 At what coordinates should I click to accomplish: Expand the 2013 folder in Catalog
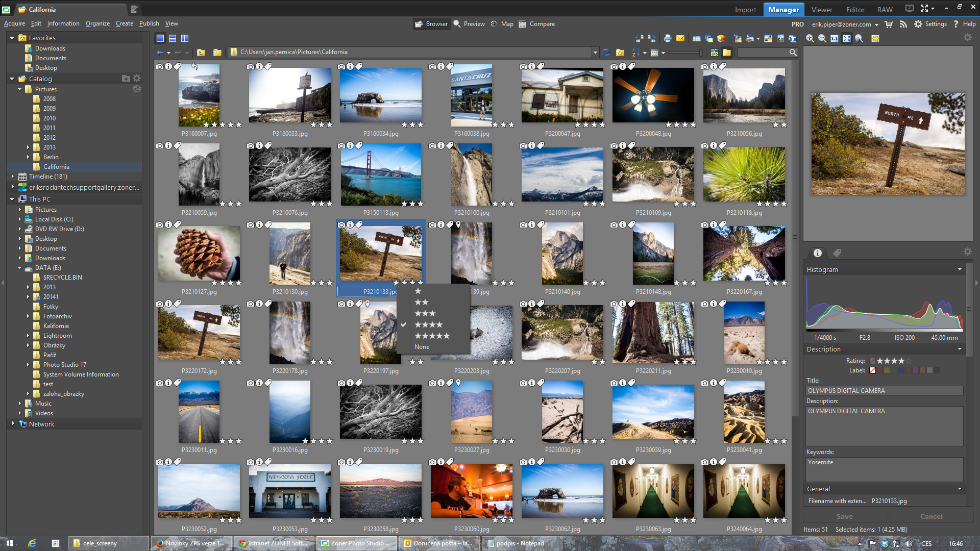click(28, 147)
